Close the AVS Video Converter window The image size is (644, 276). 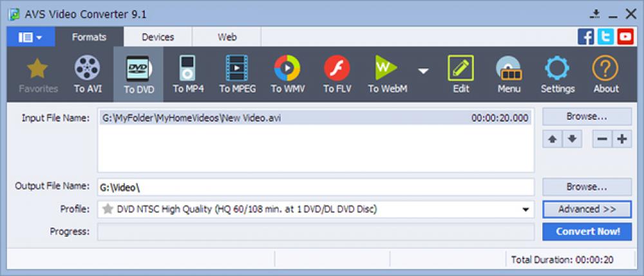coord(631,14)
